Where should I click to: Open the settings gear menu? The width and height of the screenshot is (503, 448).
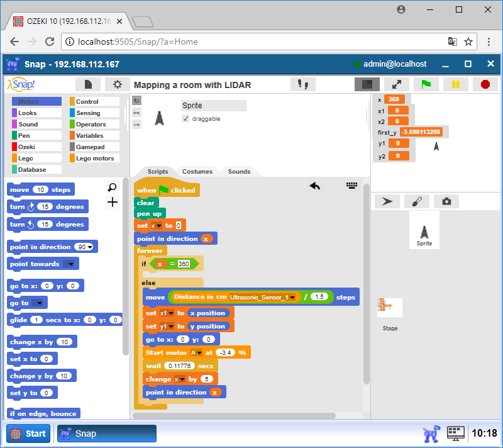[117, 84]
